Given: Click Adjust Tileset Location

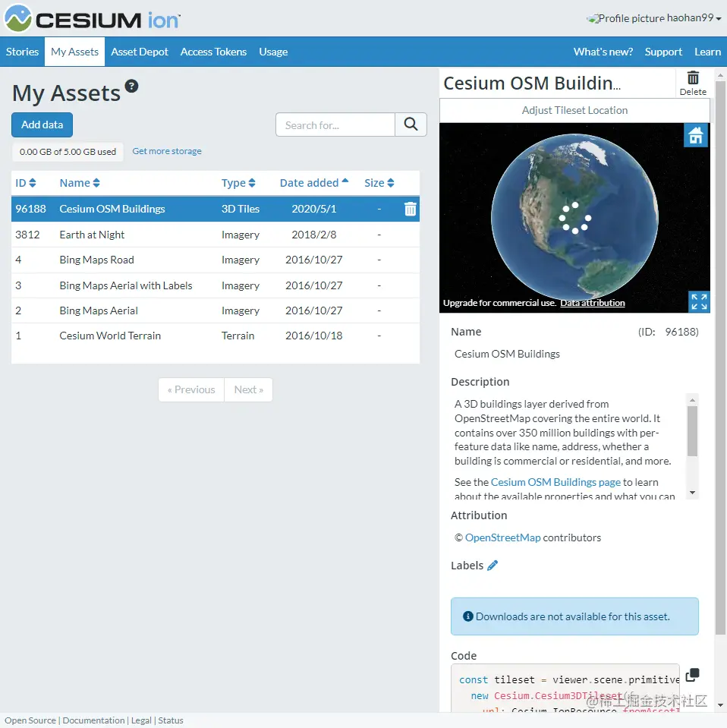Looking at the screenshot, I should pyautogui.click(x=574, y=110).
